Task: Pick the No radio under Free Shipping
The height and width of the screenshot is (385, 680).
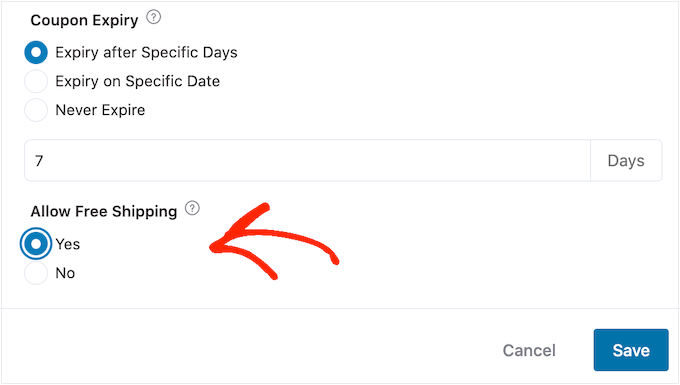Action: click(36, 273)
